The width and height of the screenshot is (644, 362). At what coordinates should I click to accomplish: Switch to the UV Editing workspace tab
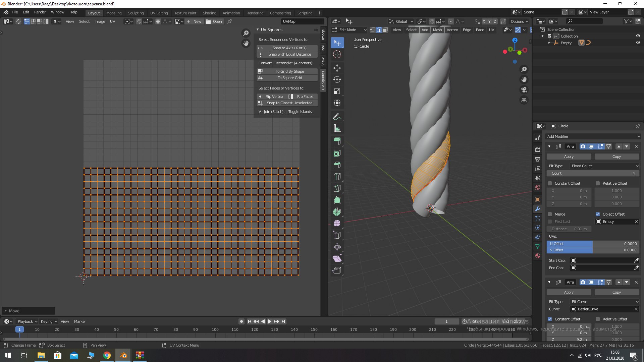tap(159, 13)
